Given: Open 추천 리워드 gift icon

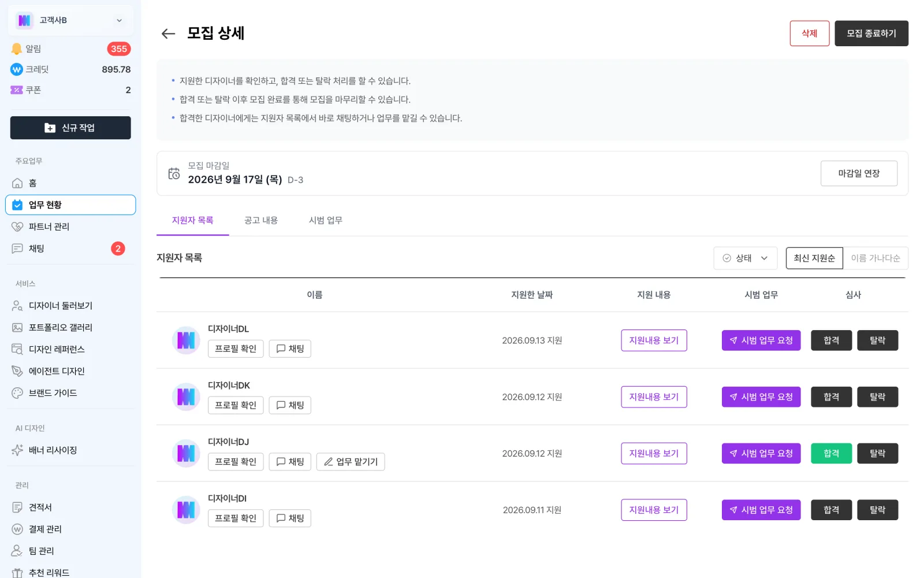Looking at the screenshot, I should tap(17, 573).
